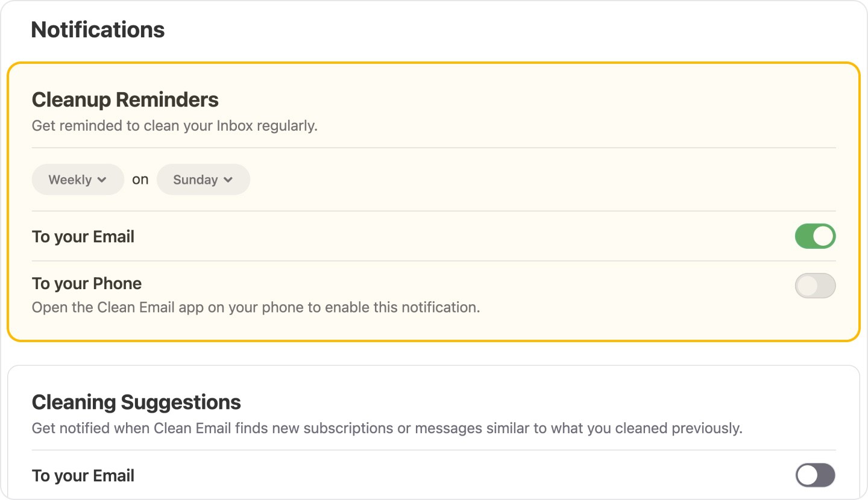Viewport: 868px width, 500px height.
Task: Click 'To your Email' under Cleaning Suggestions
Action: tap(83, 475)
